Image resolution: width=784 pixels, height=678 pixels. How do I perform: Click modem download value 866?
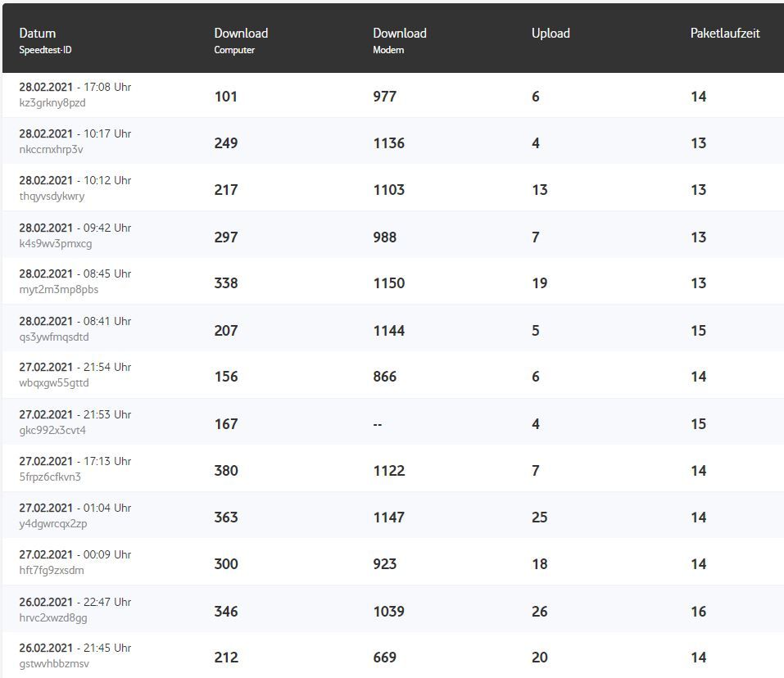[384, 377]
